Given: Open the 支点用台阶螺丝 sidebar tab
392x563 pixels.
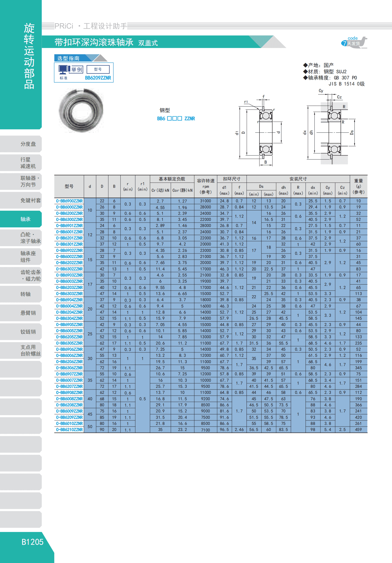Looking at the screenshot, I should 21,351.
